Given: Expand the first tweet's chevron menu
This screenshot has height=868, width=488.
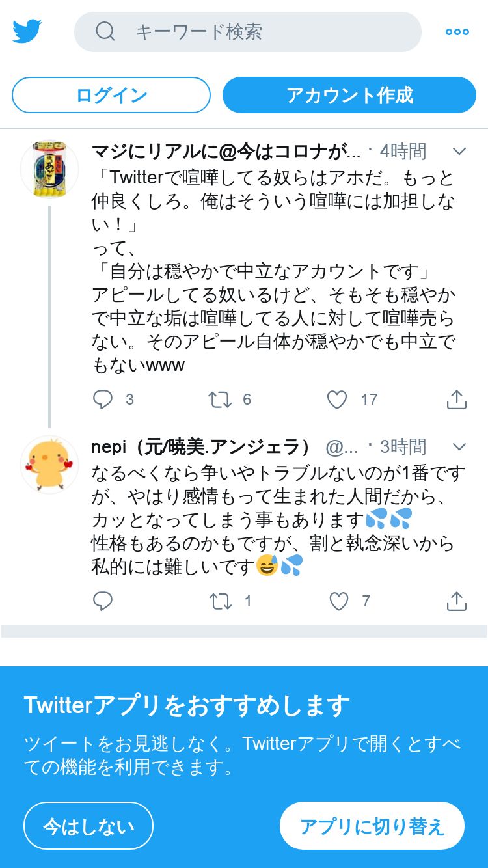Looking at the screenshot, I should click(x=459, y=152).
